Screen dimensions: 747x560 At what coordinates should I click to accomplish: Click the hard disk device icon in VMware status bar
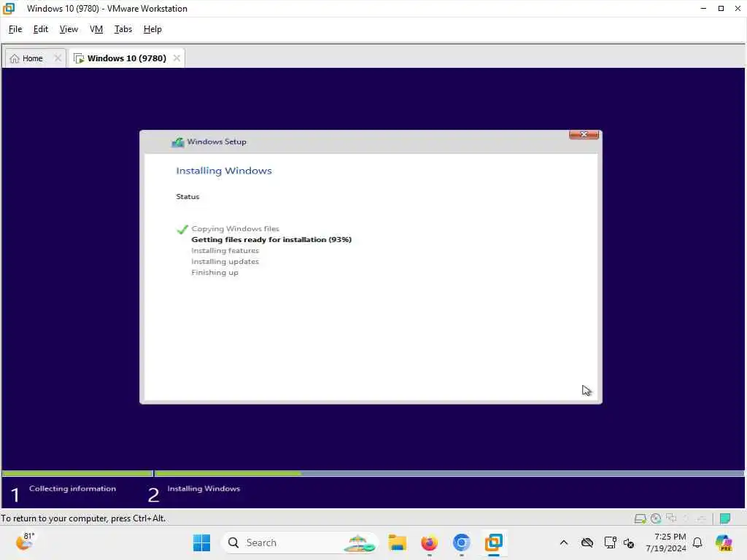pyautogui.click(x=640, y=518)
